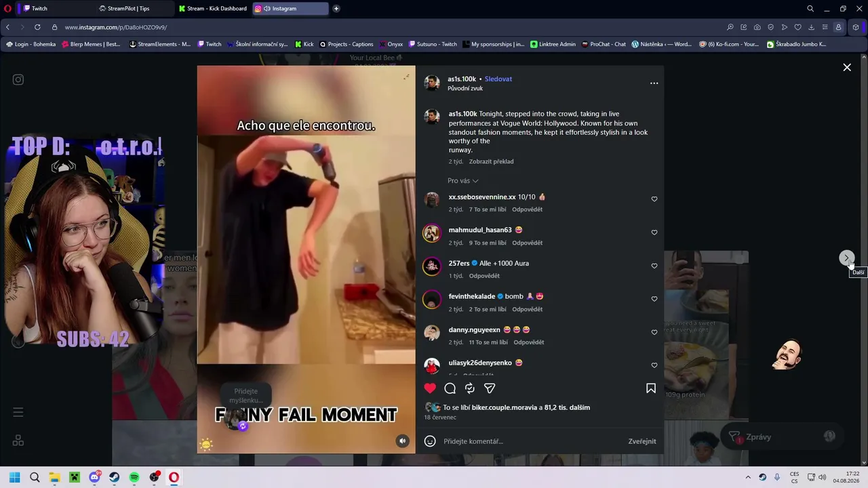Open Windows taskbar search
868x488 pixels.
[x=35, y=477]
